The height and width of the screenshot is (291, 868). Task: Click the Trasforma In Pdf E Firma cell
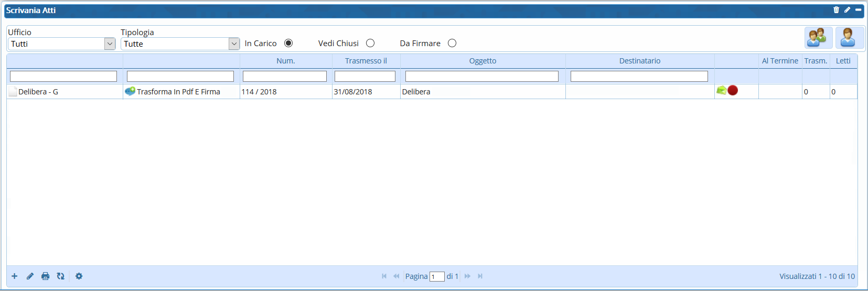tap(178, 92)
